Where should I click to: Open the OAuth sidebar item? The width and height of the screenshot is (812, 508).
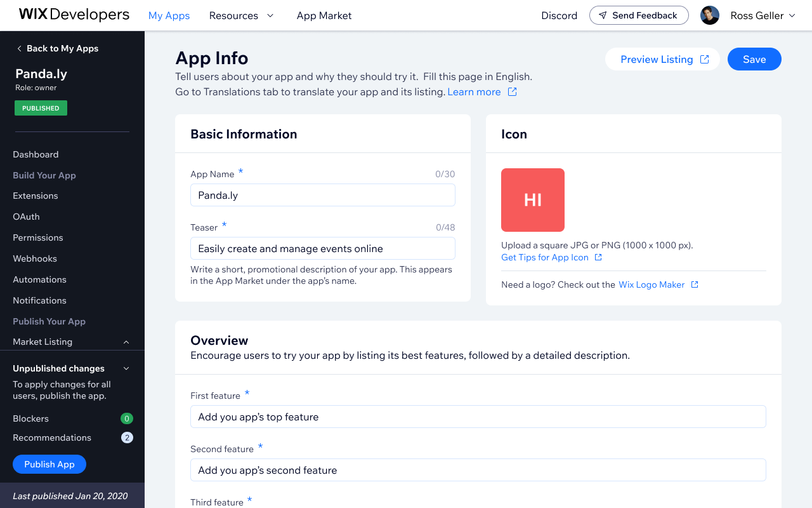26,217
